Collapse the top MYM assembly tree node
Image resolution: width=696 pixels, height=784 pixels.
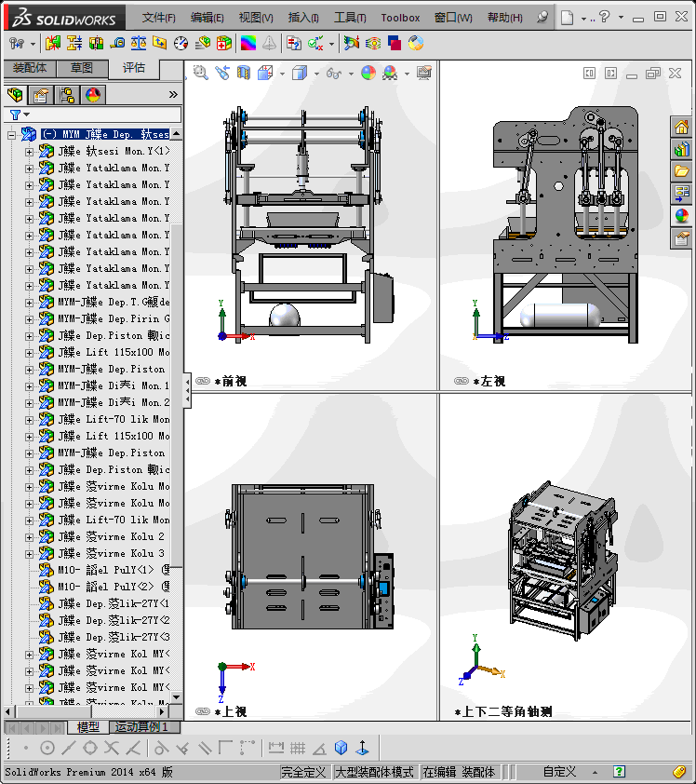click(11, 134)
